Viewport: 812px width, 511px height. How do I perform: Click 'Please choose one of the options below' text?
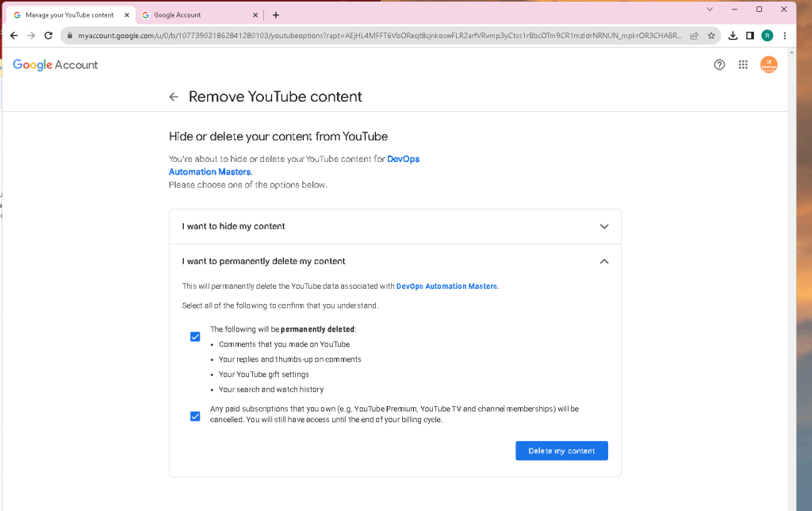coord(248,185)
